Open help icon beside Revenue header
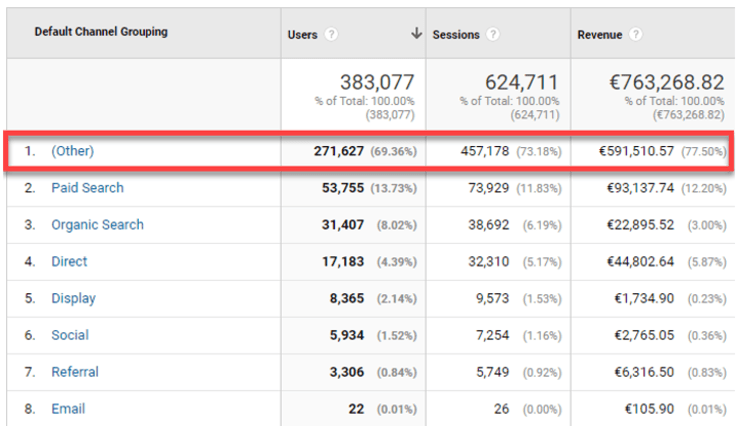Image resolution: width=736 pixels, height=426 pixels. pos(636,34)
